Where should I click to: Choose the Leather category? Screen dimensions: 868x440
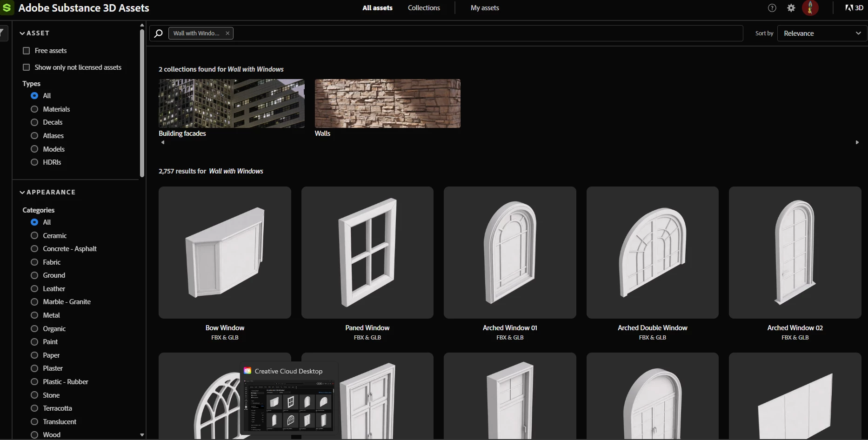click(x=34, y=289)
